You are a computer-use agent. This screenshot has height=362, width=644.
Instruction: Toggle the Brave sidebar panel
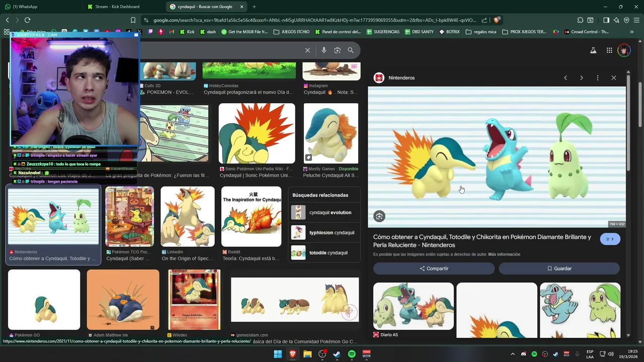pos(606,20)
